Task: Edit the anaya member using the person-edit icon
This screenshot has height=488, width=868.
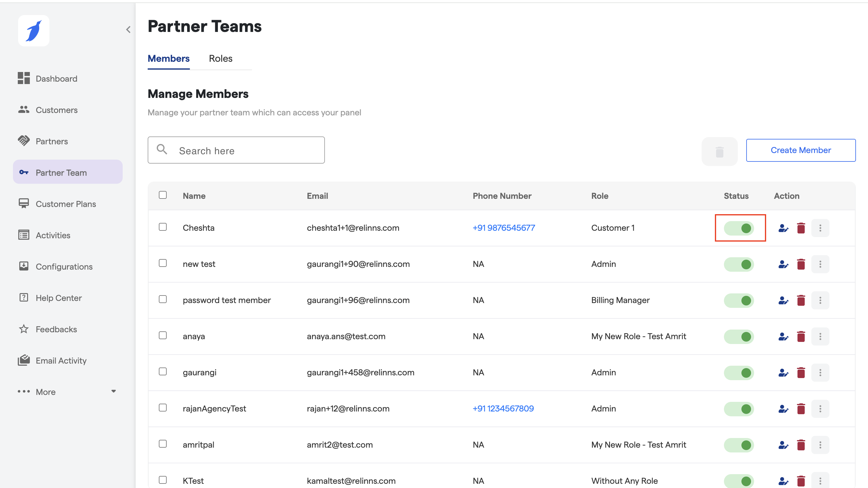Action: point(783,336)
